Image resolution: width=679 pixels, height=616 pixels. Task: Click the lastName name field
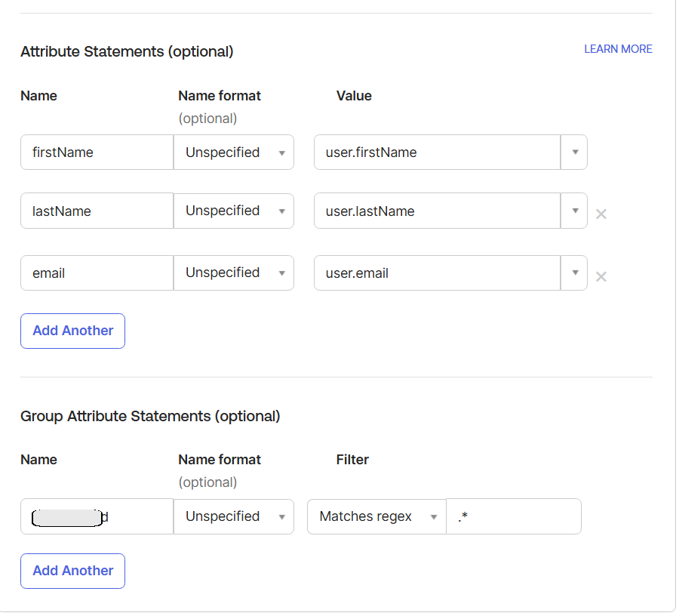coord(97,211)
